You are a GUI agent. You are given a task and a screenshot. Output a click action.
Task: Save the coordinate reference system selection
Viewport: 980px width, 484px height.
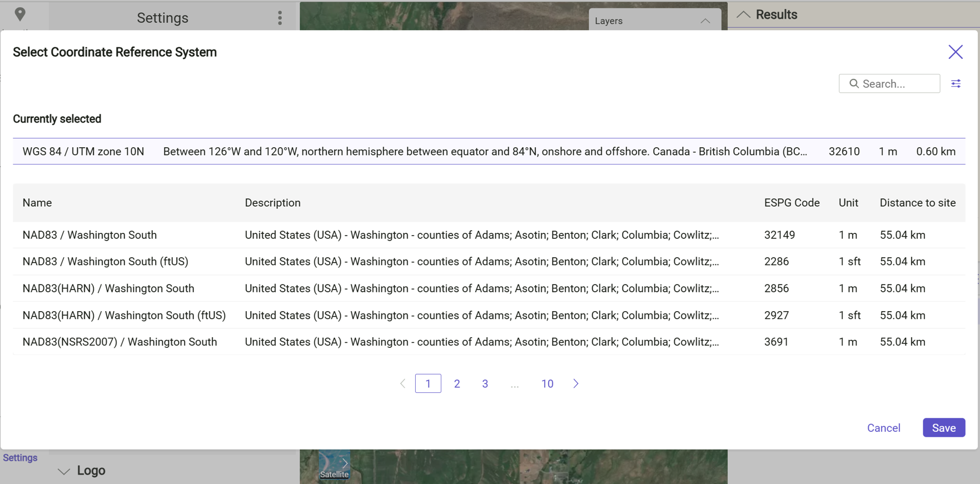tap(943, 428)
